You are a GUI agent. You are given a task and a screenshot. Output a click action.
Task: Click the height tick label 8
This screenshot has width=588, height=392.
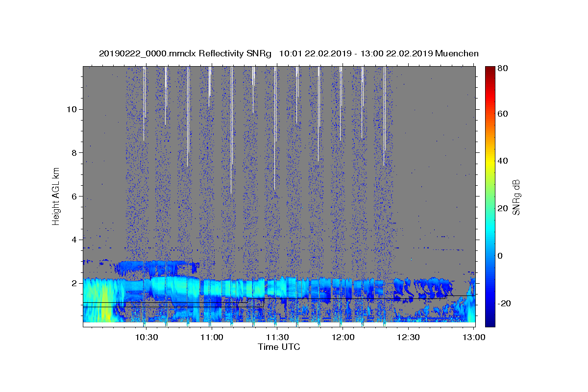pos(73,152)
